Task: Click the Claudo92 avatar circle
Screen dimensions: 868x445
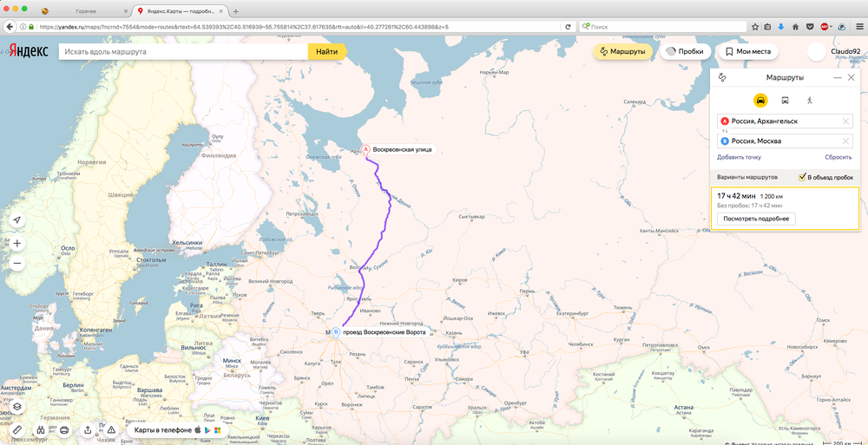Action: pos(817,51)
